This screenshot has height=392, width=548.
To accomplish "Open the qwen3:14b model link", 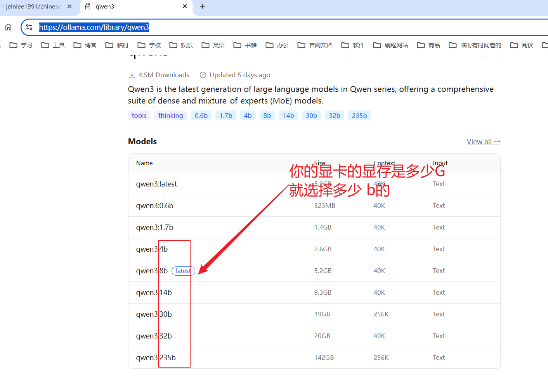I will tap(154, 293).
